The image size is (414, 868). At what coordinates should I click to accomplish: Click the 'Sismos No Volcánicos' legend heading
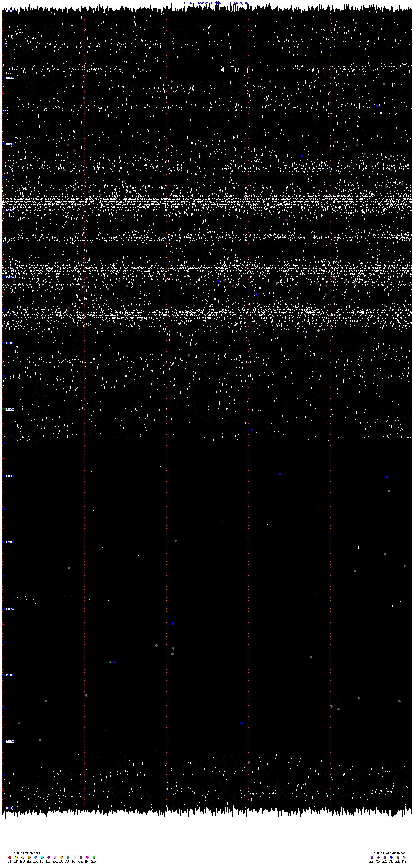pyautogui.click(x=389, y=853)
